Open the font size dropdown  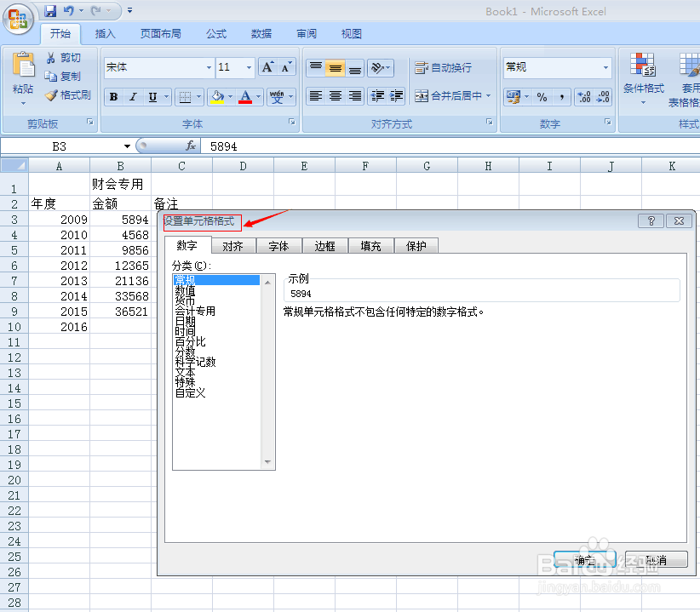tap(247, 67)
